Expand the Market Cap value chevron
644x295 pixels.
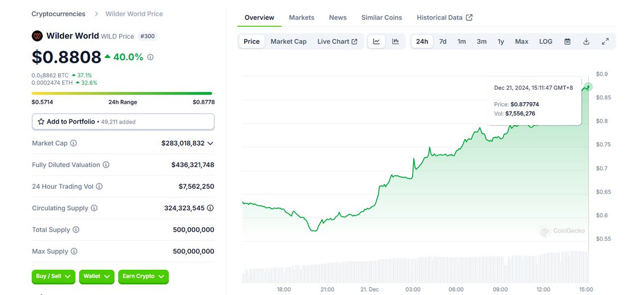210,143
